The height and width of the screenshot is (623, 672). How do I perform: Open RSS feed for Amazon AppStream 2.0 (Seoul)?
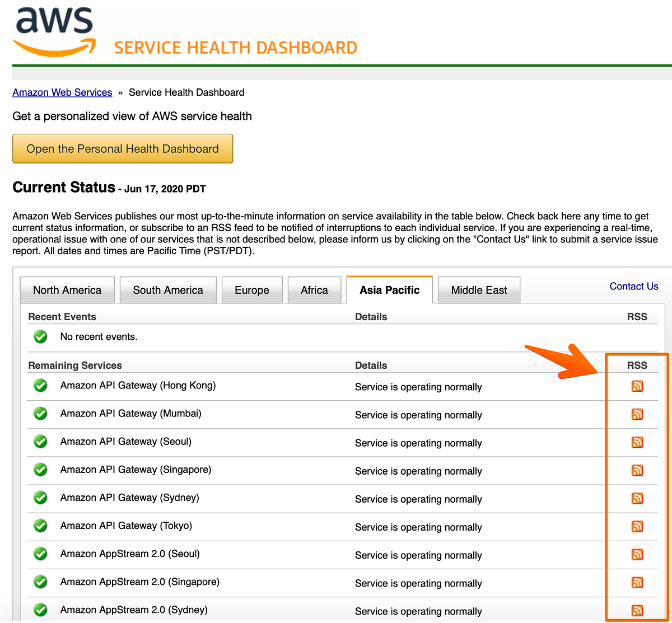pyautogui.click(x=637, y=554)
